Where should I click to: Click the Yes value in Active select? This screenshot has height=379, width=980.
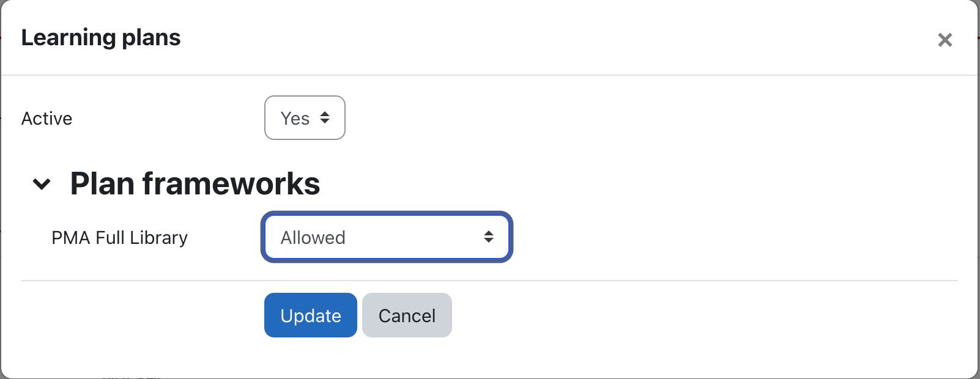click(295, 119)
